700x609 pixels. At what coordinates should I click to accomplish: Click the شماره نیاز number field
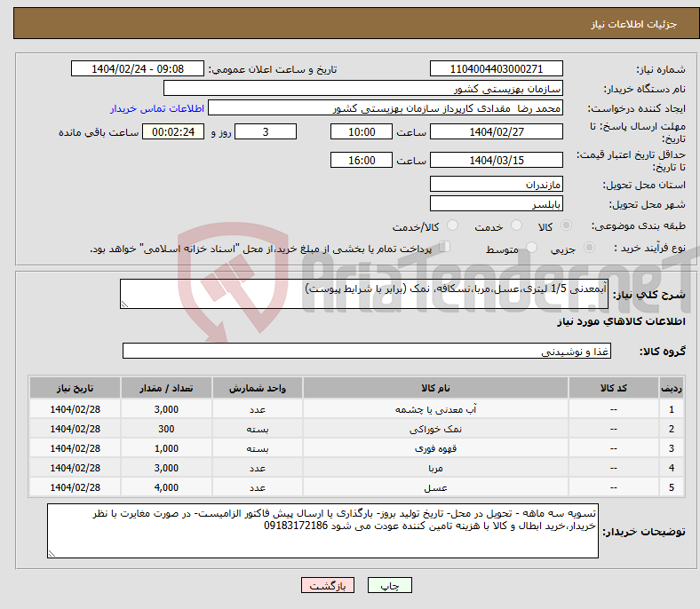(496, 68)
